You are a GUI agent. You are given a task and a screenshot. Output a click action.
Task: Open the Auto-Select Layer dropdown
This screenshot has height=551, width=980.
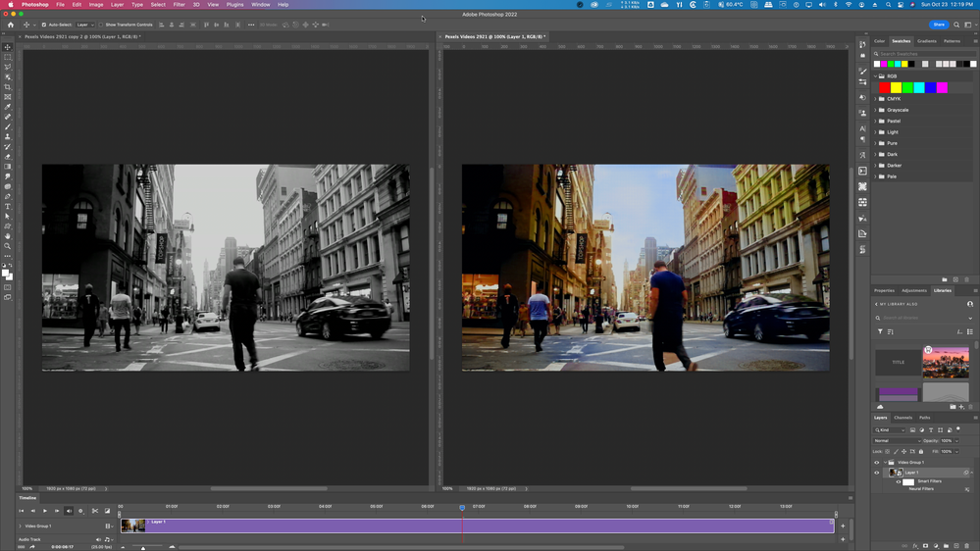84,25
